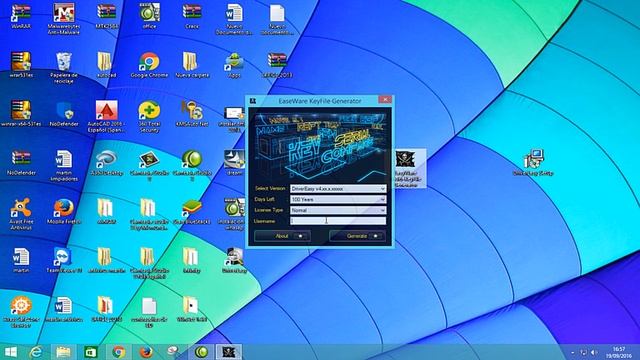Screen dimensions: 640x360
Task: Click the keygen title bar icon
Action: (x=253, y=101)
